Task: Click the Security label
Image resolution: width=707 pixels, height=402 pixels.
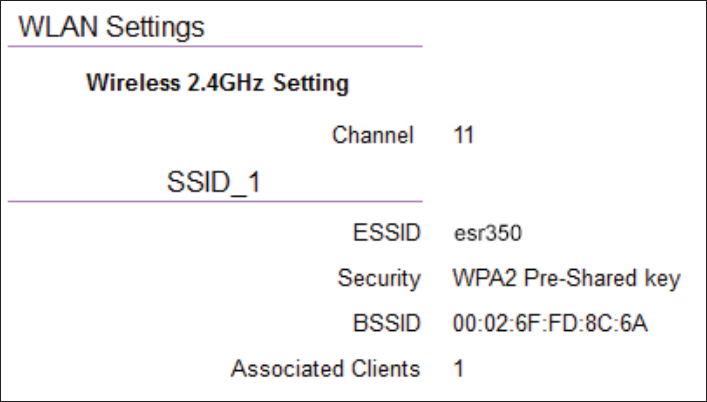Action: click(379, 279)
